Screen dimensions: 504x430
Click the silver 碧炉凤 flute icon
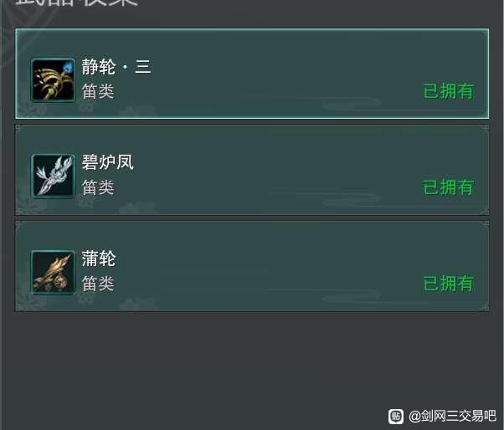[x=54, y=176]
